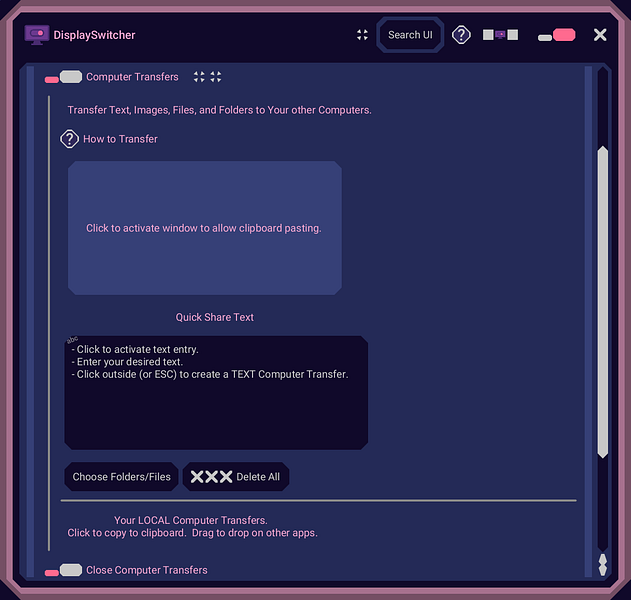Open the Search UI box
Screen dimensions: 631x600
click(410, 35)
